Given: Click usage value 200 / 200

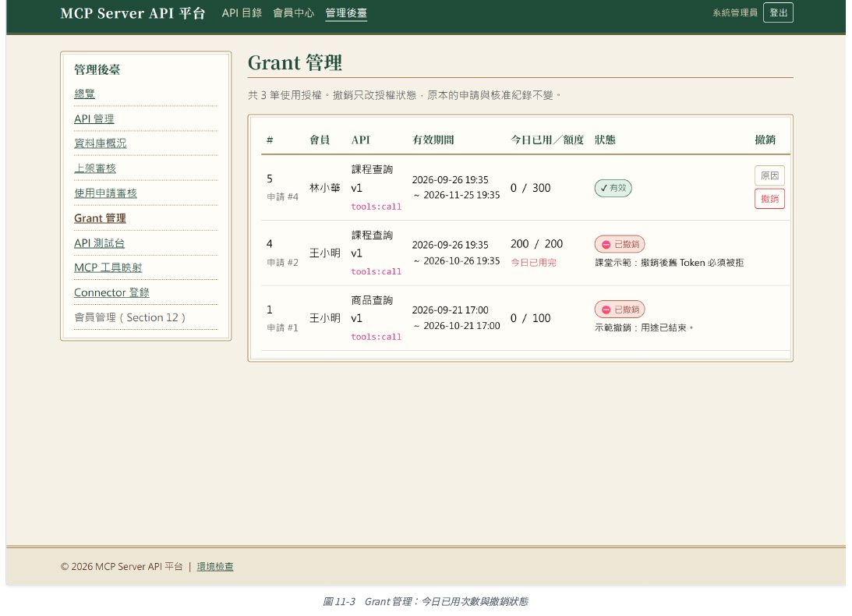Looking at the screenshot, I should tap(537, 243).
